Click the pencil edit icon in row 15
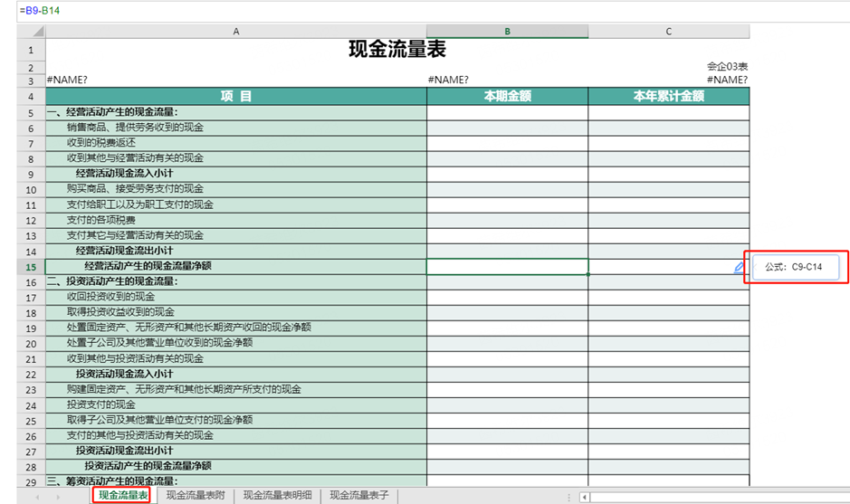This screenshot has height=504, width=850. 739,267
